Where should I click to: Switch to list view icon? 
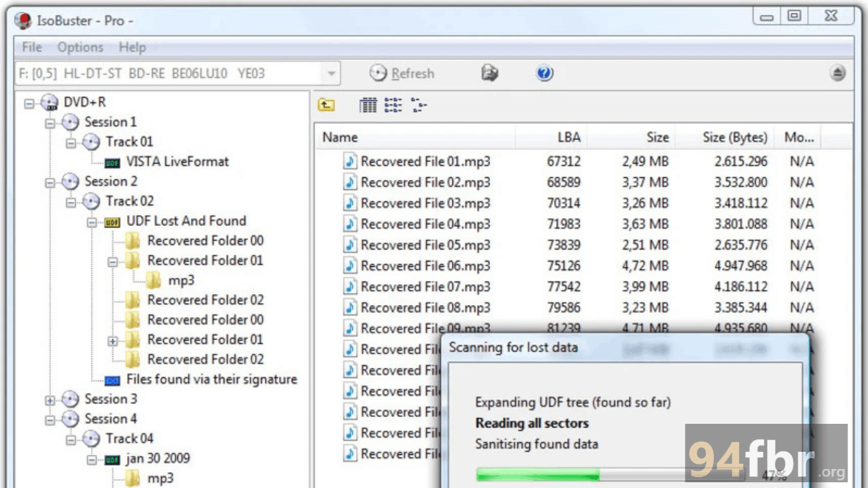click(393, 105)
